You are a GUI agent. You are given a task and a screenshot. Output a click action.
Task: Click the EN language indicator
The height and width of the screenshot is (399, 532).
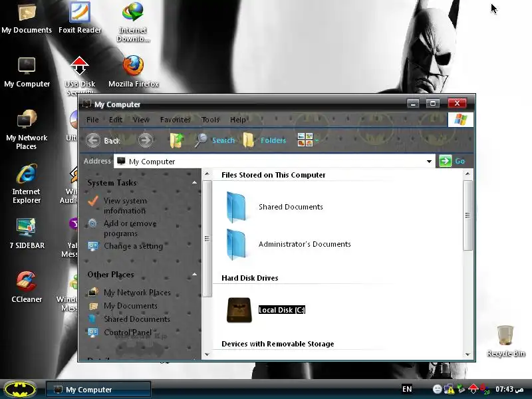[x=407, y=389]
